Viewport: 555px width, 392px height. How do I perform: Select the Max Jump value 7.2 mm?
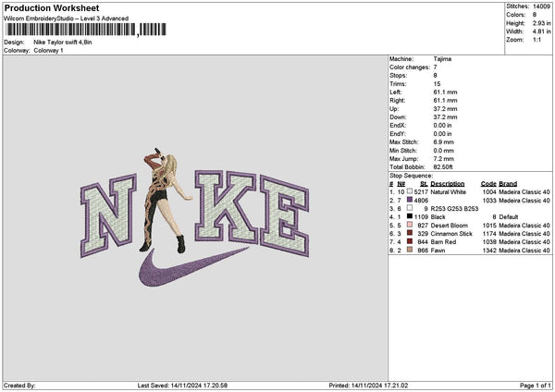tap(443, 159)
